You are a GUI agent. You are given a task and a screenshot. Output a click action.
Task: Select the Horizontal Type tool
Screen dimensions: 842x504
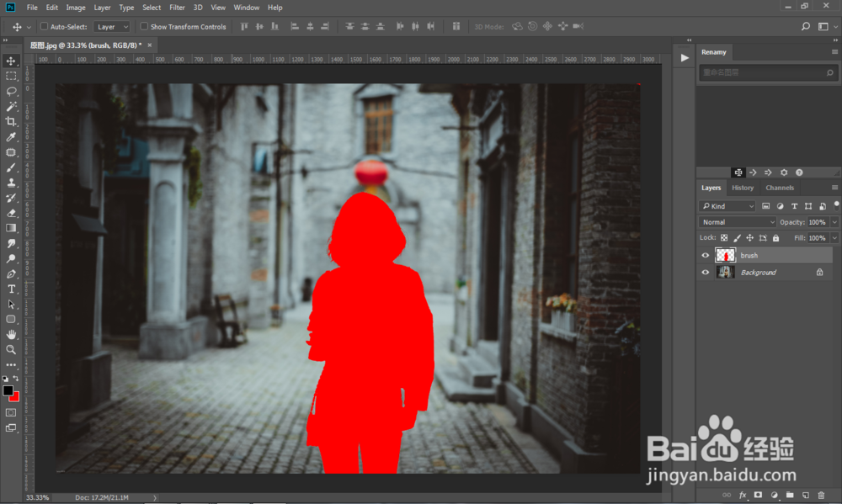pyautogui.click(x=11, y=289)
